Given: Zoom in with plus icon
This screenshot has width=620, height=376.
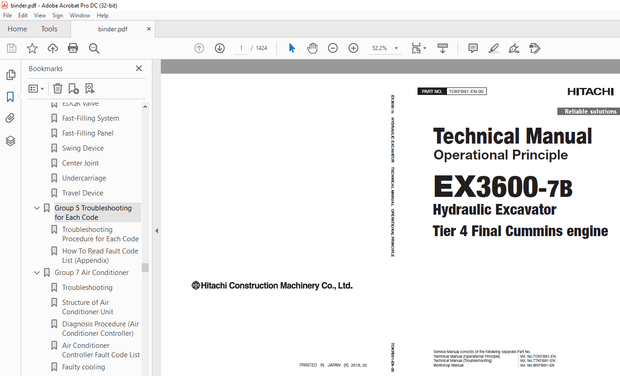Looking at the screenshot, I should click(x=353, y=48).
